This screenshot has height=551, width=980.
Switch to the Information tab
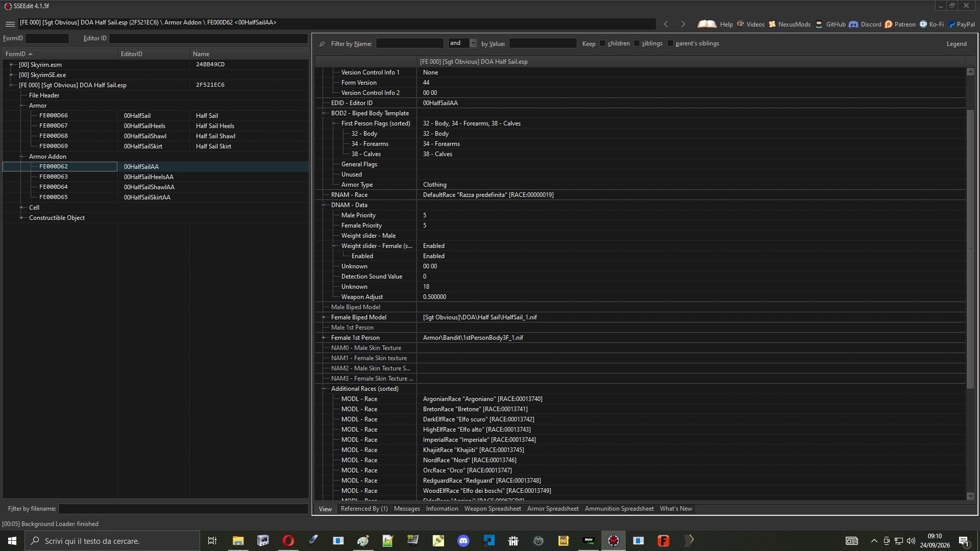pyautogui.click(x=442, y=509)
